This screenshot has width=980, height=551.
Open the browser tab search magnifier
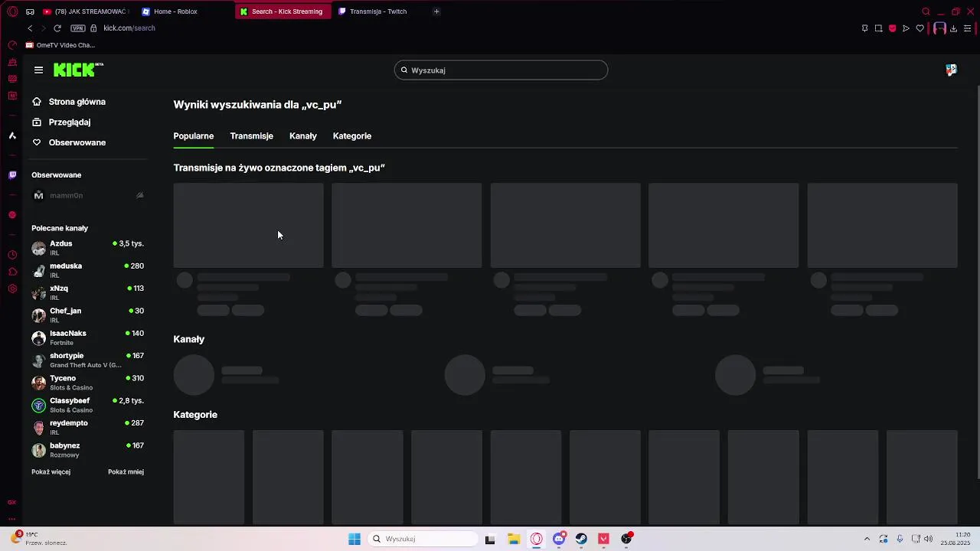pyautogui.click(x=926, y=11)
